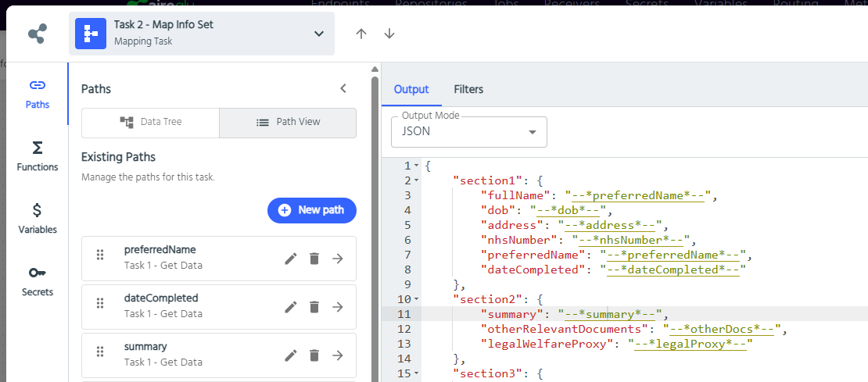Delete the dateCompleted path
868x382 pixels.
[314, 307]
